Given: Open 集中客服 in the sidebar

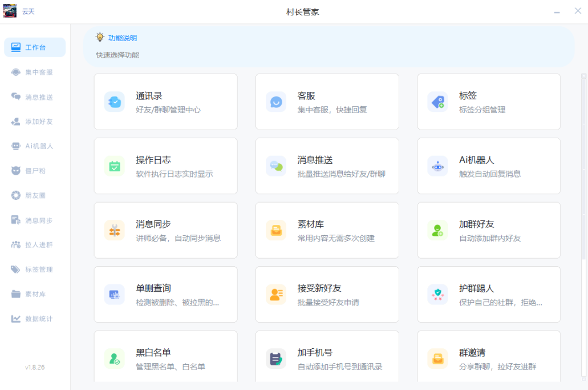Looking at the screenshot, I should (x=35, y=73).
